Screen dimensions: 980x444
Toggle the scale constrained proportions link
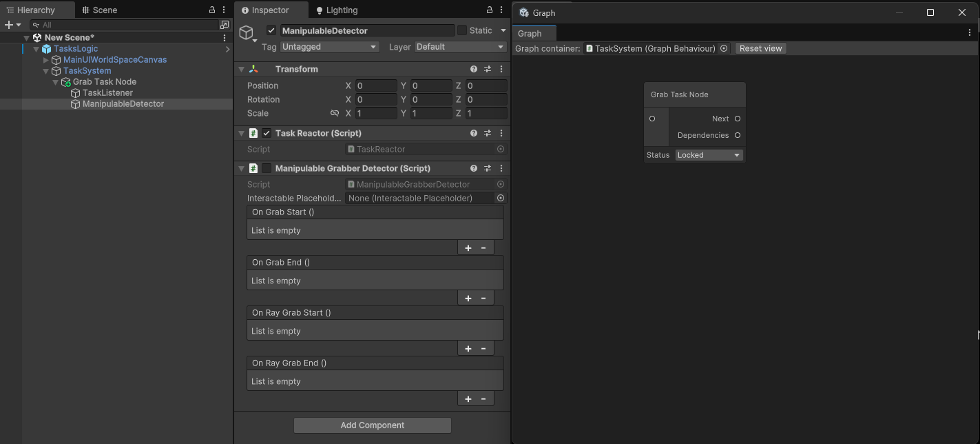335,113
